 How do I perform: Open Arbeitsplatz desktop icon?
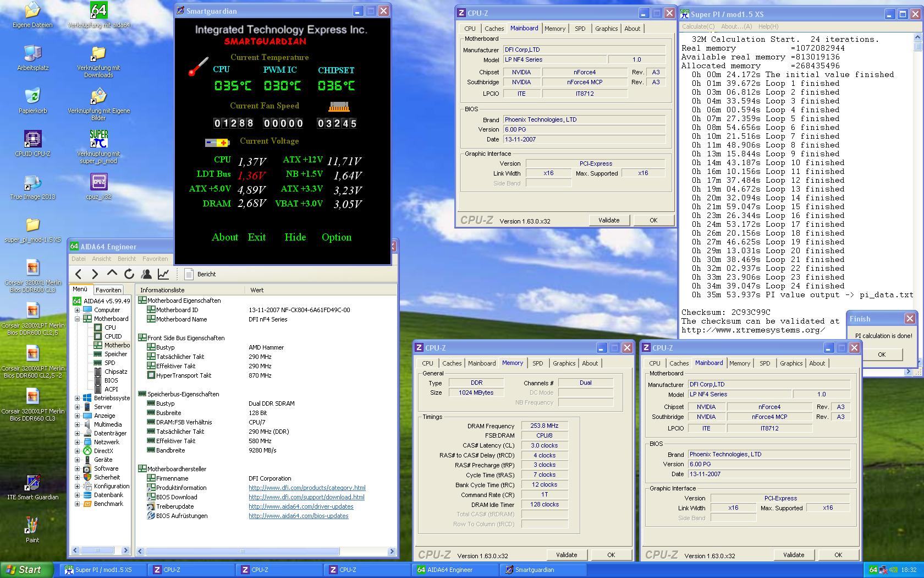[x=32, y=58]
